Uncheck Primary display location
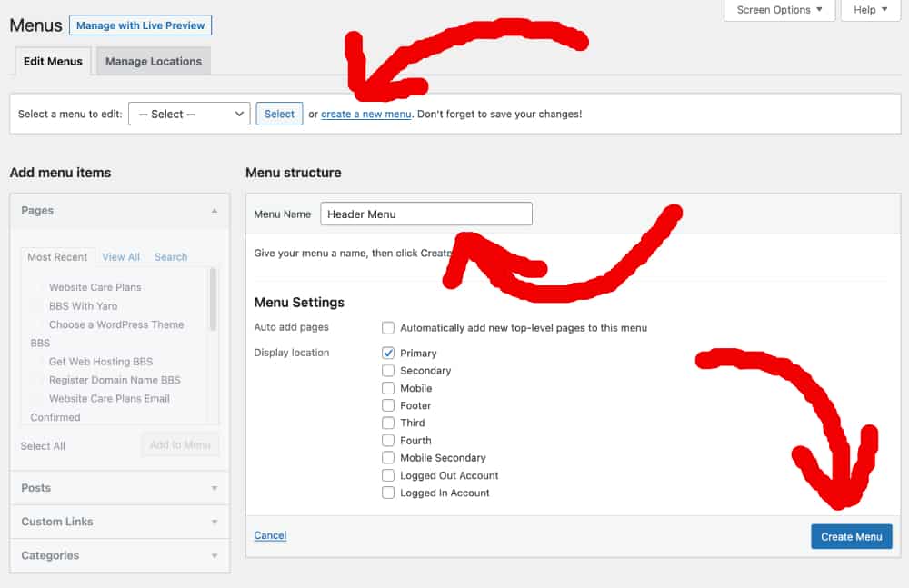Image resolution: width=909 pixels, height=588 pixels. click(388, 353)
